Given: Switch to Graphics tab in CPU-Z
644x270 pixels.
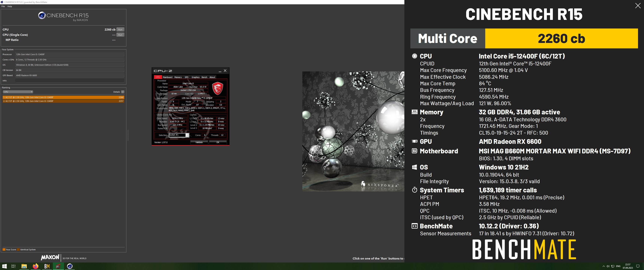Looking at the screenshot, I should click(195, 77).
